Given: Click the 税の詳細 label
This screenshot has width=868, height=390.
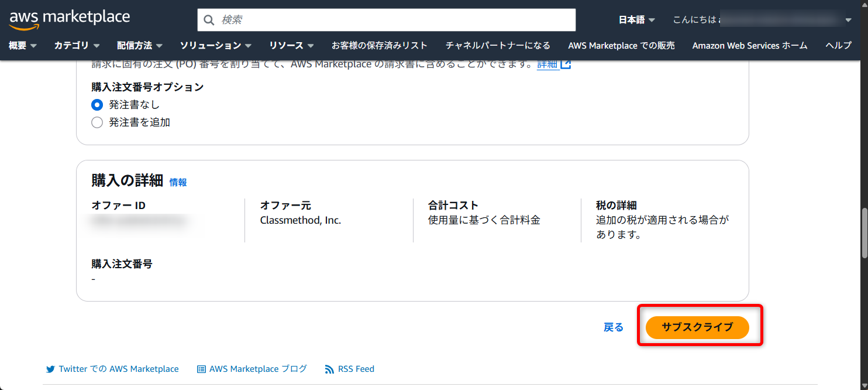Looking at the screenshot, I should point(616,206).
